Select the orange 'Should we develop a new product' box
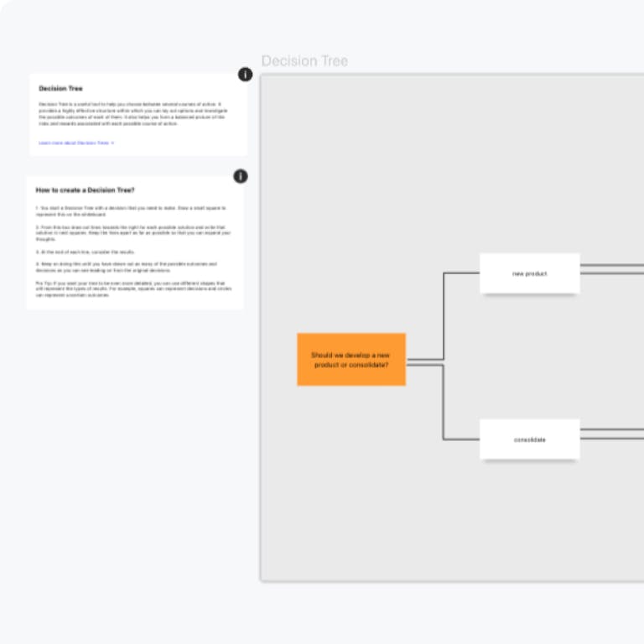 [351, 360]
